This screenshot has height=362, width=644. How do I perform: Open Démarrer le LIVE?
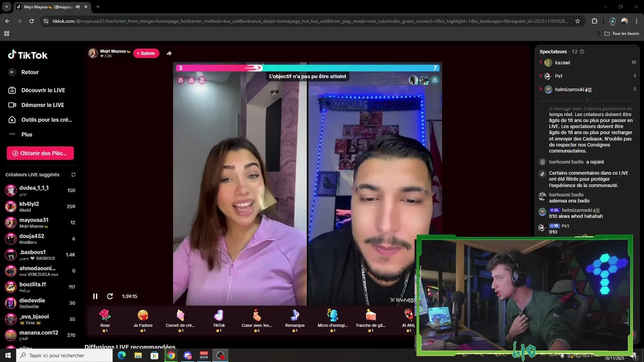point(36,105)
